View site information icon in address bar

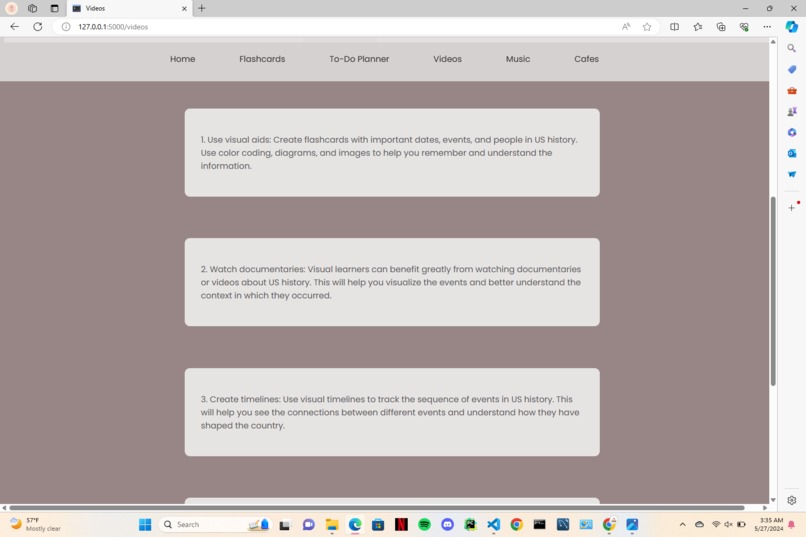click(66, 27)
